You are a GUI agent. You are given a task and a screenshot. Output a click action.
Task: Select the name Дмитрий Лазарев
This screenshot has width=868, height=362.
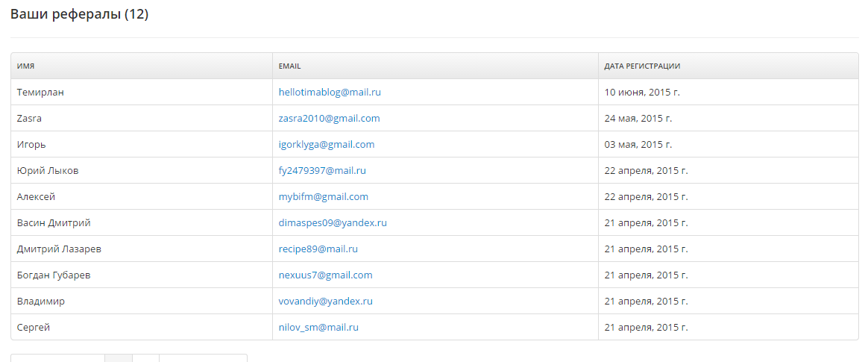[59, 249]
